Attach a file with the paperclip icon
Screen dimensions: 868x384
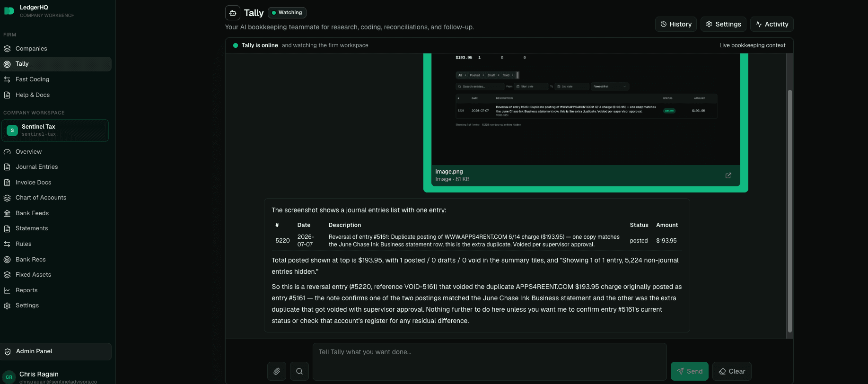coord(277,371)
